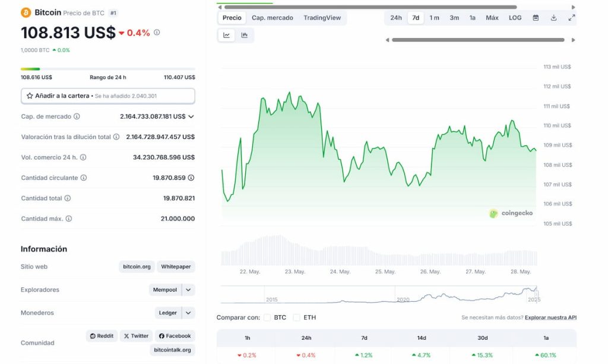Screen dimensions: 608x364
Task: Enable ETH comparison checkbox
Action: [x=296, y=318]
